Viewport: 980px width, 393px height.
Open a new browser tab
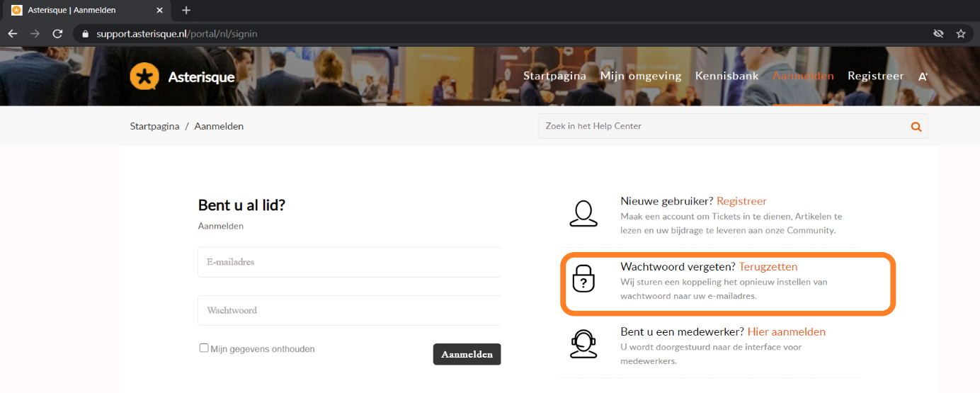pos(186,10)
